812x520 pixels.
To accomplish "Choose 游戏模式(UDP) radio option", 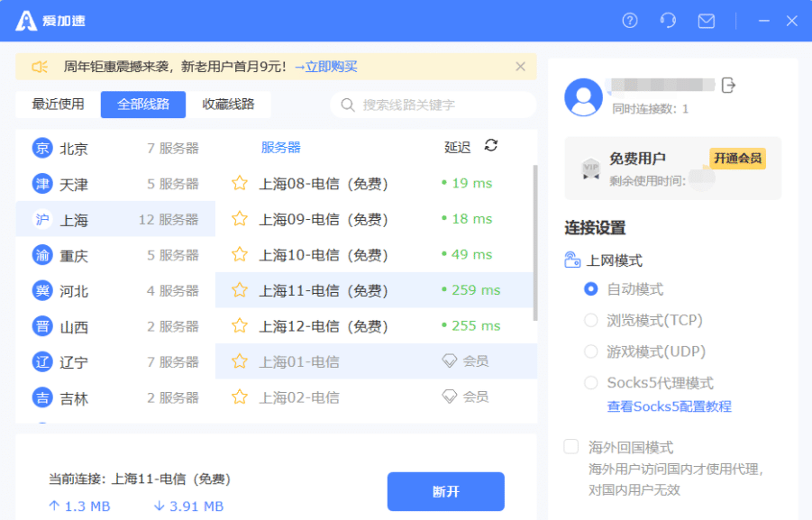I will 591,351.
